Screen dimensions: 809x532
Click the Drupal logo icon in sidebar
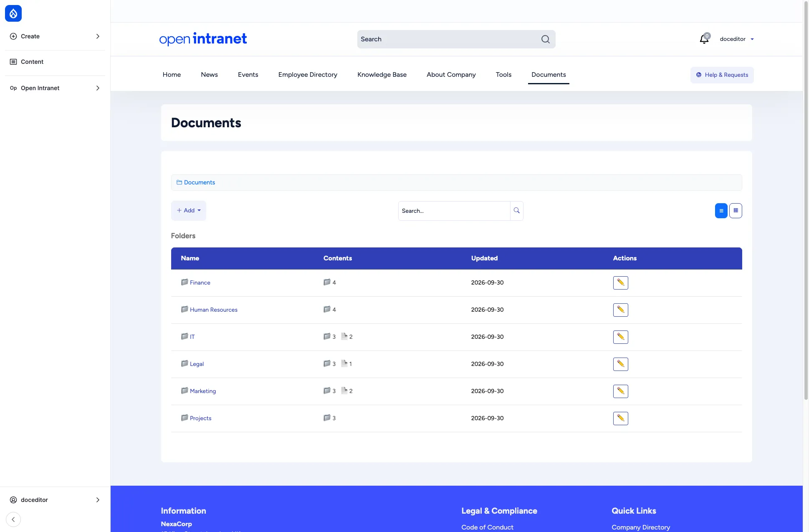point(13,13)
